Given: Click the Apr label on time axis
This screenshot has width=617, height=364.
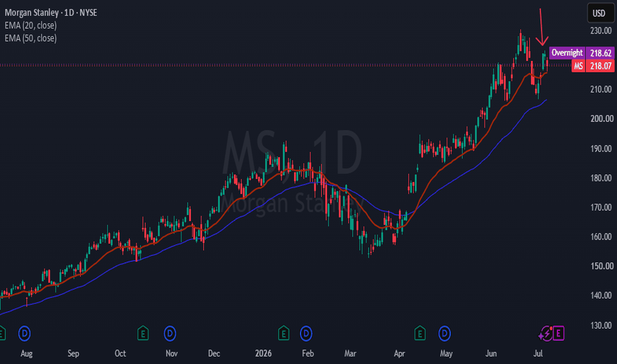Looking at the screenshot, I should pos(399,353).
